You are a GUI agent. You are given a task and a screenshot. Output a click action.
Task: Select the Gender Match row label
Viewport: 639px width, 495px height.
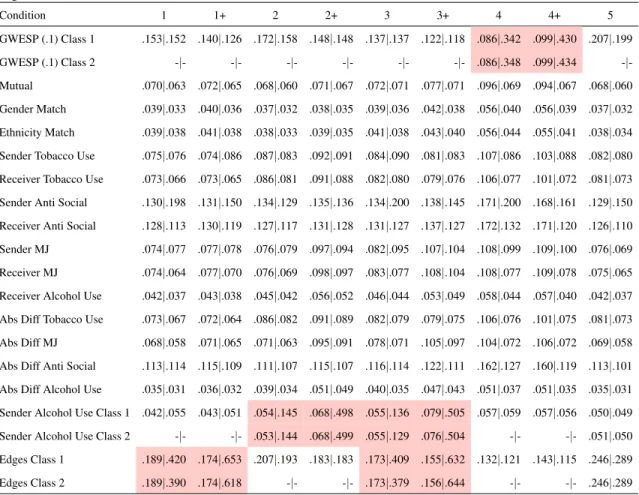pyautogui.click(x=33, y=109)
